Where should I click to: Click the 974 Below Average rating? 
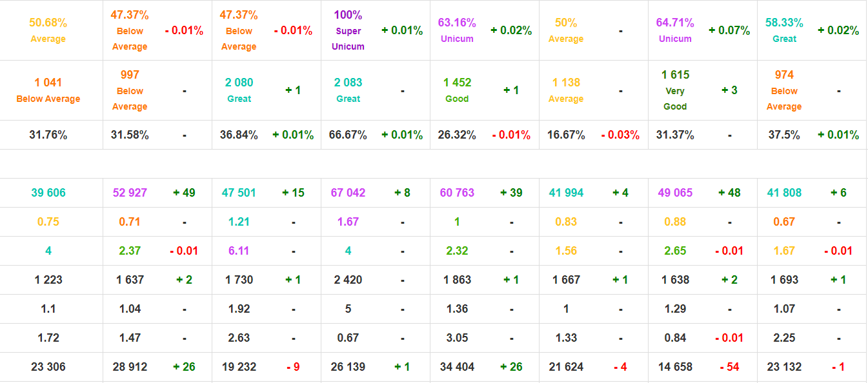(x=784, y=90)
